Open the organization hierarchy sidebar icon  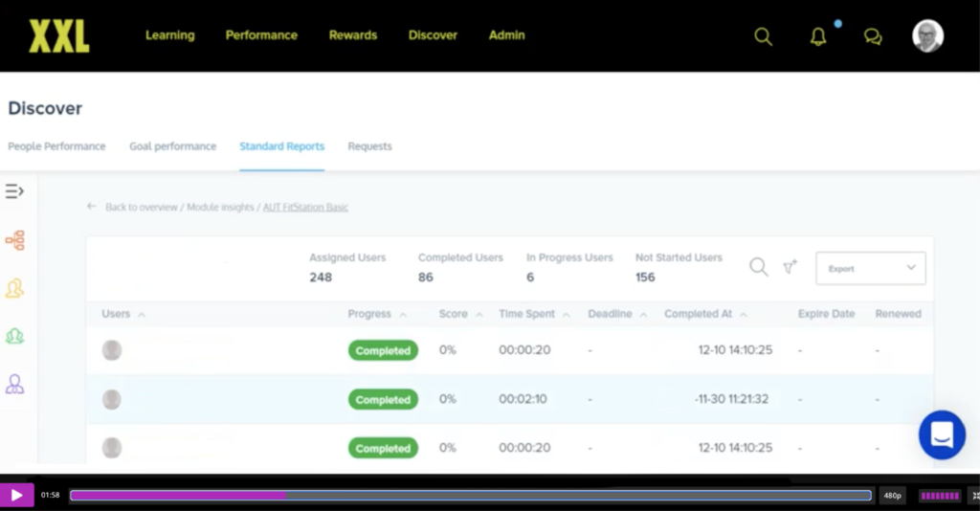click(x=14, y=240)
